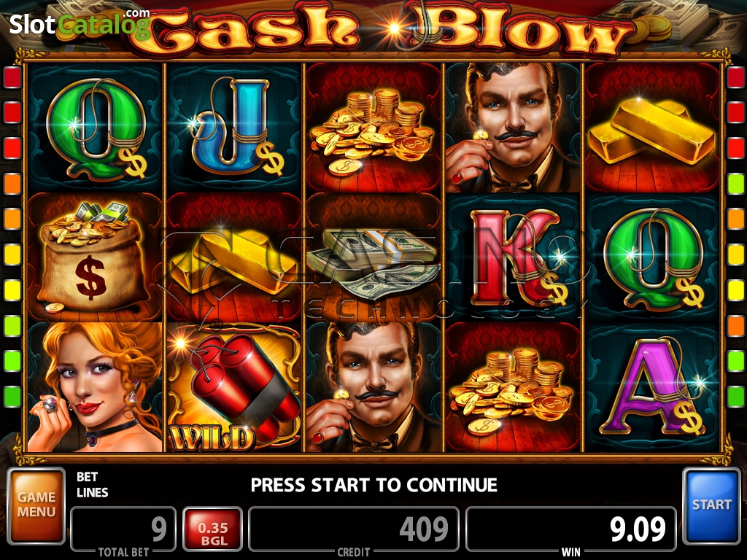This screenshot has width=747, height=560.
Task: Click the Total Bet display showing 9
Action: [123, 529]
